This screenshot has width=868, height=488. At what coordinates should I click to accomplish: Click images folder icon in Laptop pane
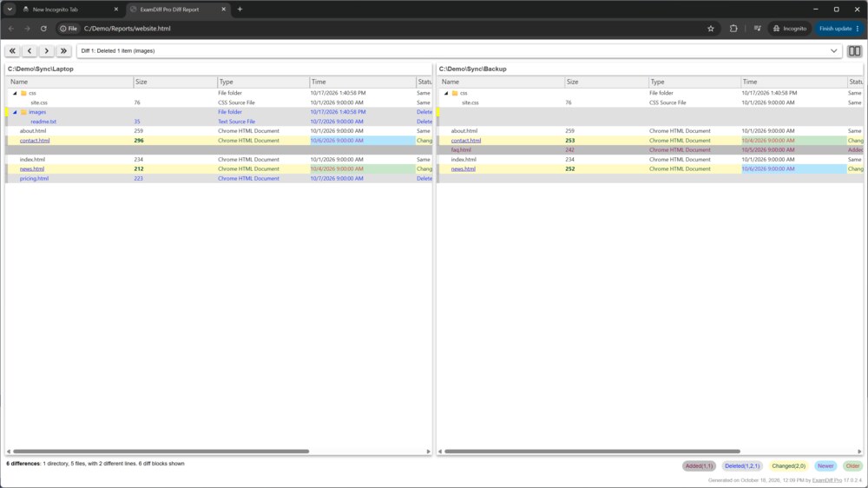tap(23, 112)
